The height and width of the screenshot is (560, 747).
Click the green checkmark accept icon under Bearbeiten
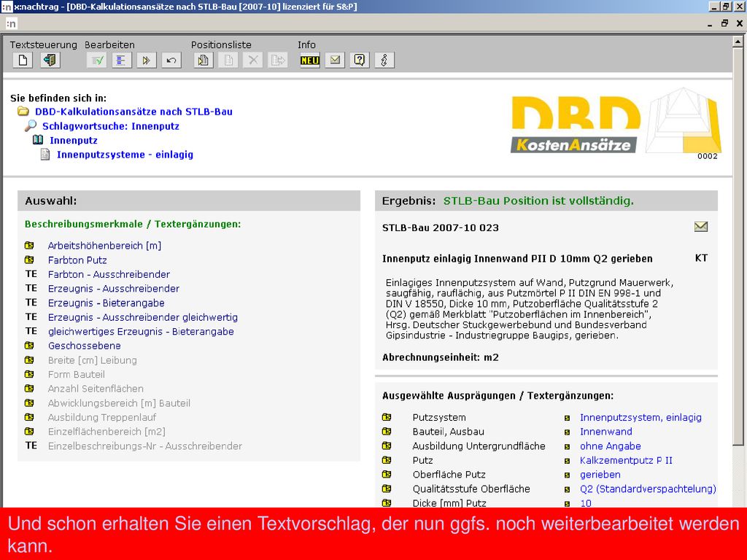click(97, 61)
